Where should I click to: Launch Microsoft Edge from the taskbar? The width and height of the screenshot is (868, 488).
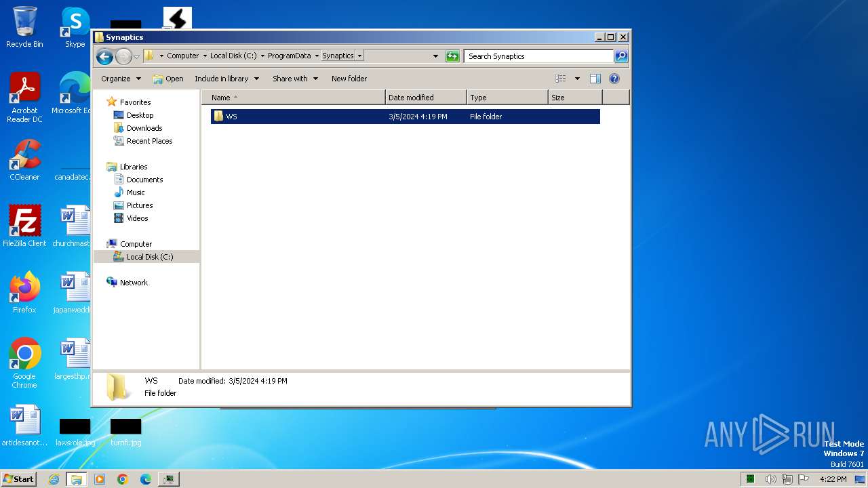click(146, 479)
